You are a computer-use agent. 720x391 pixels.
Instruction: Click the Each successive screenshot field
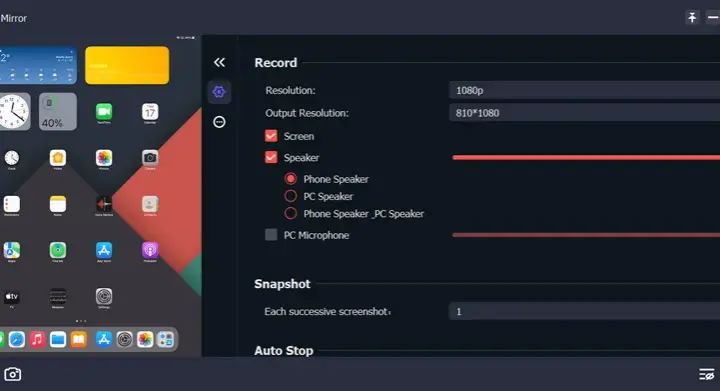pyautogui.click(x=584, y=311)
